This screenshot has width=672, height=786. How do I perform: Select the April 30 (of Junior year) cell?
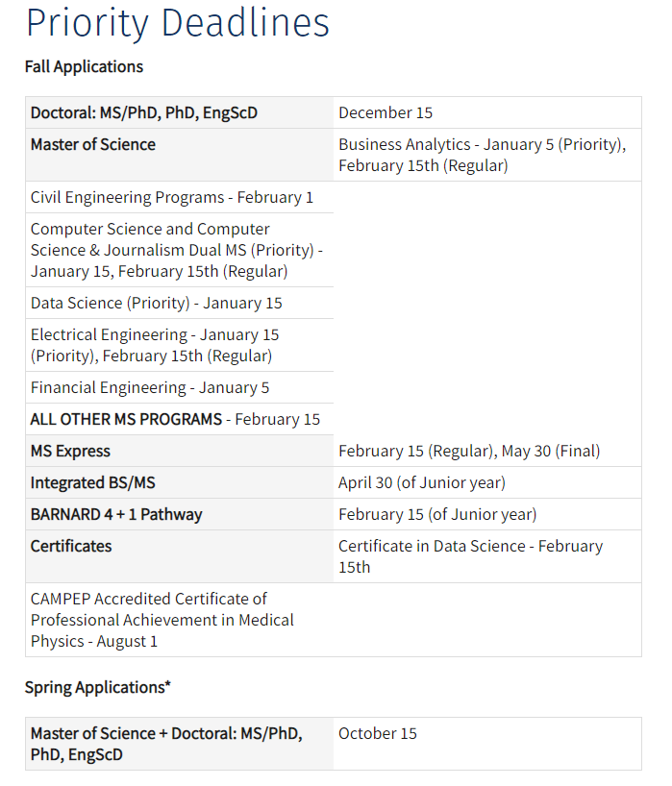pos(421,483)
